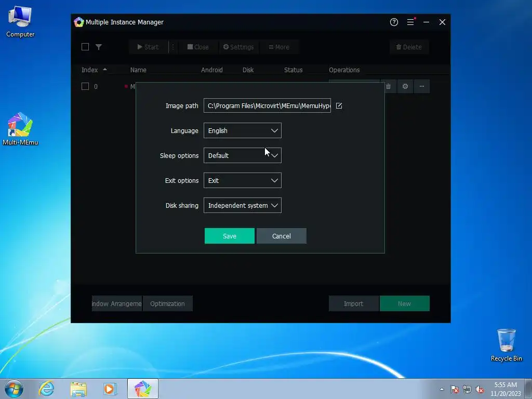
Task: Click the edit icon beside Image path
Action: pos(339,106)
